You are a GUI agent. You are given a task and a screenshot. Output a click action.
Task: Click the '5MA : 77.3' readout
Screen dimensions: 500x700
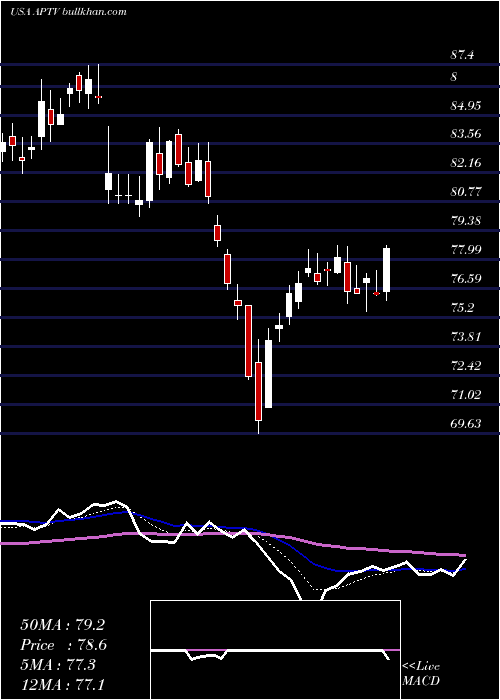pyautogui.click(x=58, y=666)
